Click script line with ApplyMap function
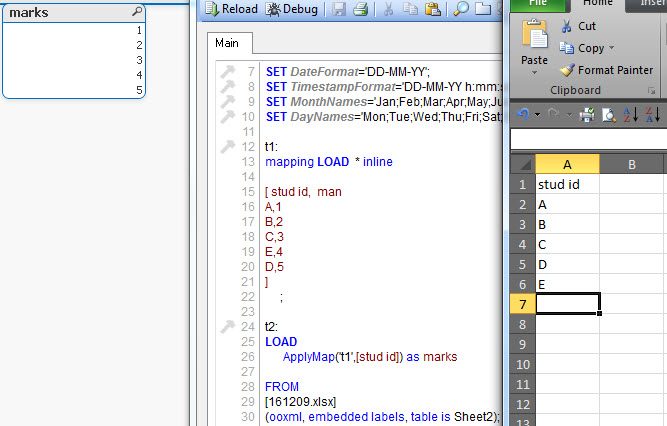Image resolution: width=667 pixels, height=426 pixels. click(370, 357)
